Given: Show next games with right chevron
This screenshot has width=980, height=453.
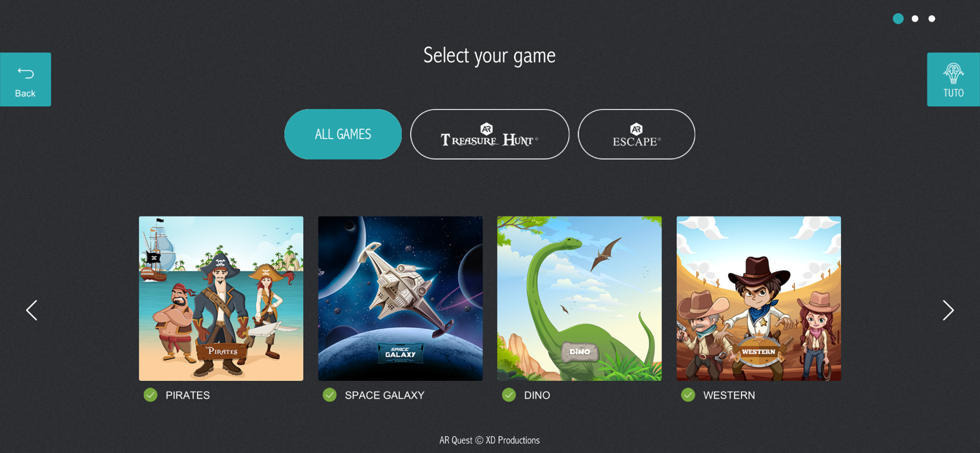Looking at the screenshot, I should (x=948, y=310).
